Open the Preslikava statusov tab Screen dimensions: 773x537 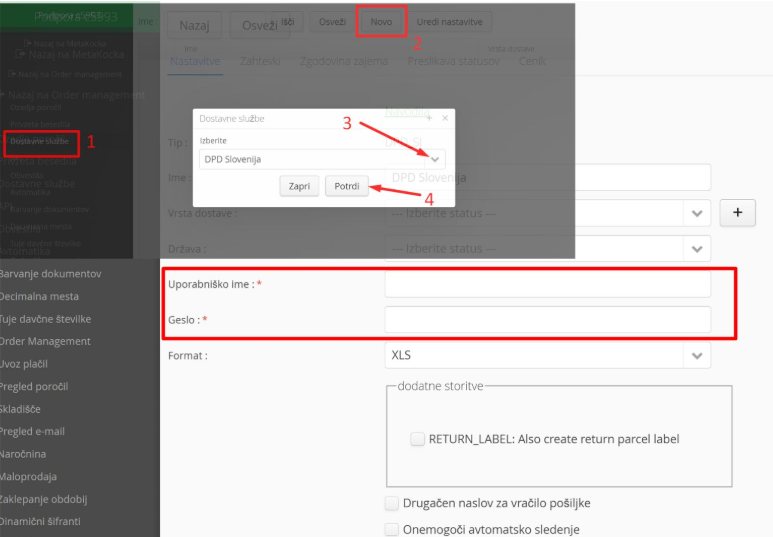tap(454, 62)
